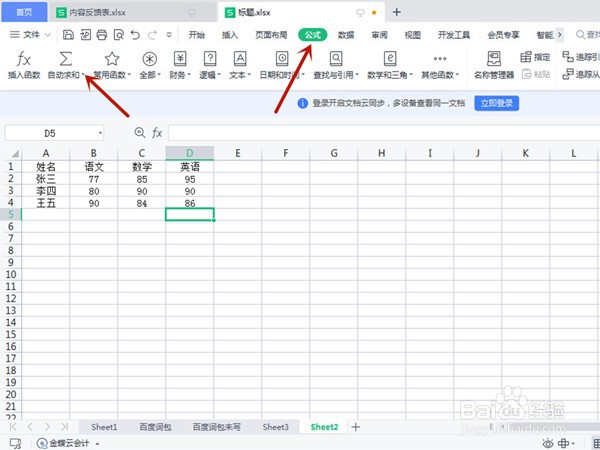Screen dimensions: 600x450
Task: Switch to the 审阅 ribbon tab
Action: click(379, 35)
